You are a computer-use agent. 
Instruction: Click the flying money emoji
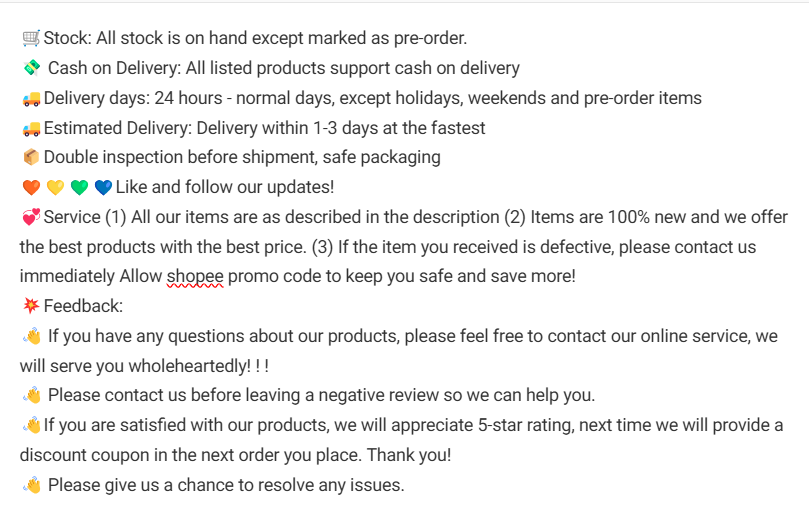click(32, 68)
